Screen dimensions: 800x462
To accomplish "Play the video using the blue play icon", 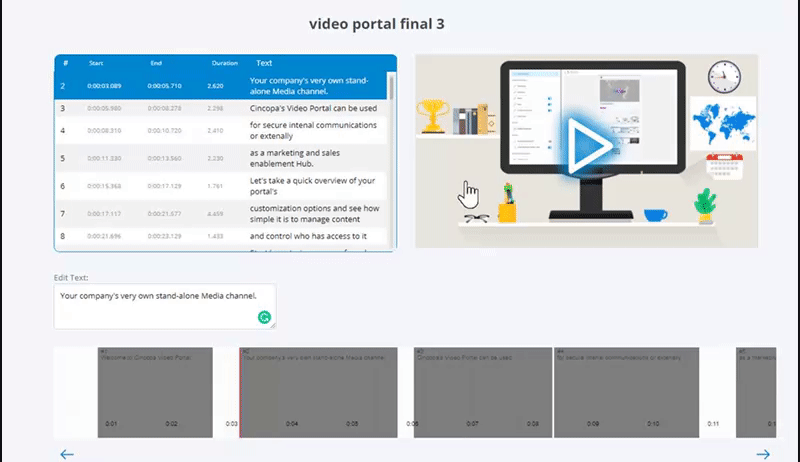I will [x=587, y=148].
